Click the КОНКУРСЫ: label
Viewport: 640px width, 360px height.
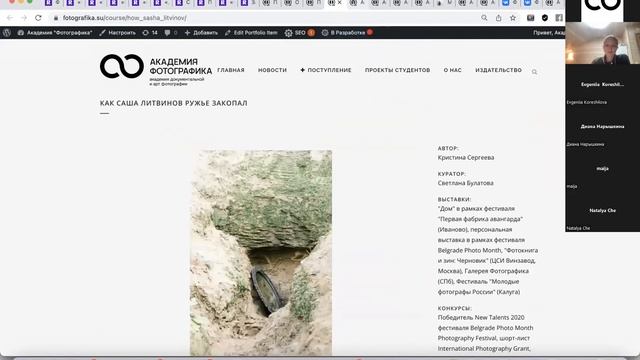tap(455, 309)
